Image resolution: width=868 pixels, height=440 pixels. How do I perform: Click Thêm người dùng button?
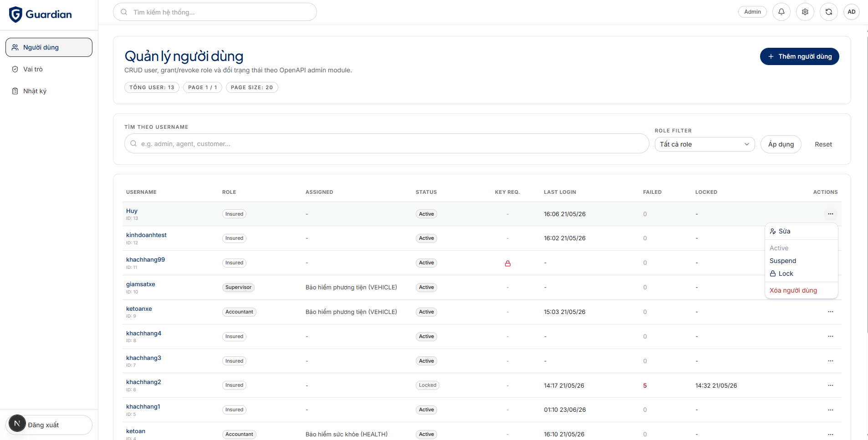(x=799, y=56)
